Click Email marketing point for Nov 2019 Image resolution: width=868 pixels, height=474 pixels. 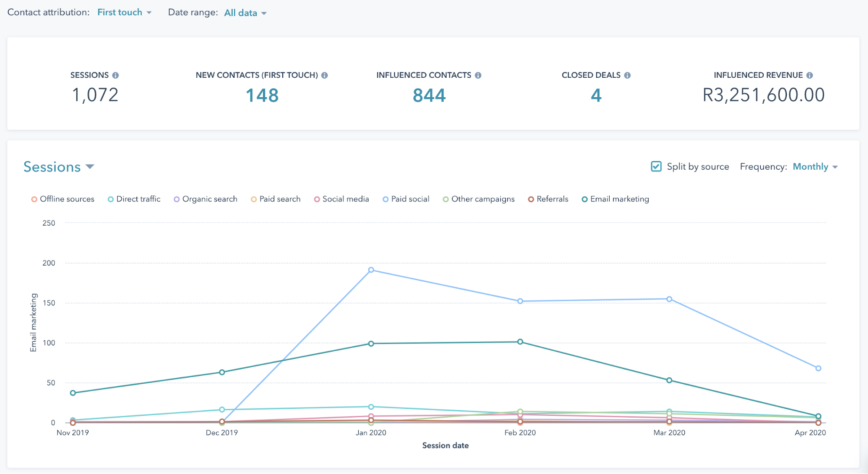(x=73, y=393)
